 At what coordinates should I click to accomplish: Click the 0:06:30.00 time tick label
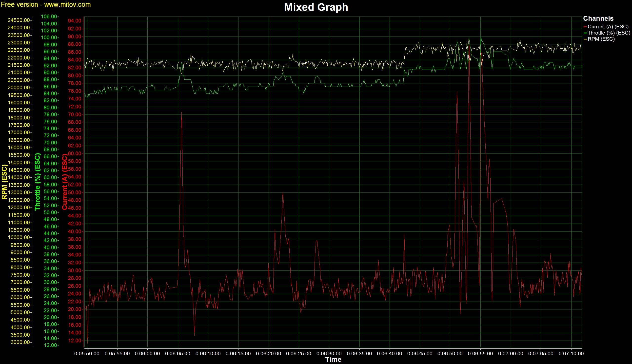(329, 354)
